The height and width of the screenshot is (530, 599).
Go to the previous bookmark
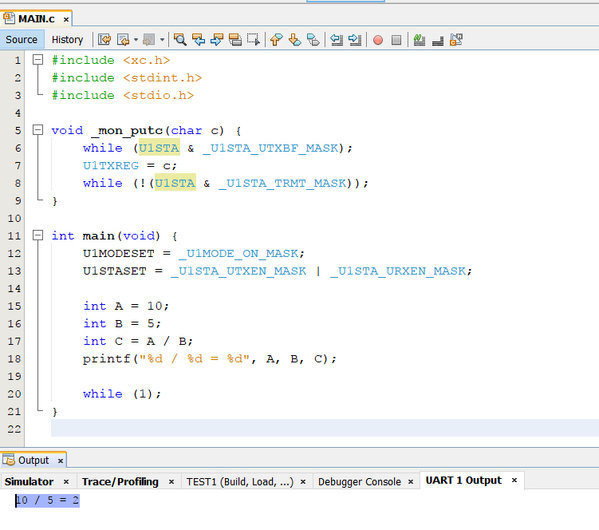click(x=276, y=39)
